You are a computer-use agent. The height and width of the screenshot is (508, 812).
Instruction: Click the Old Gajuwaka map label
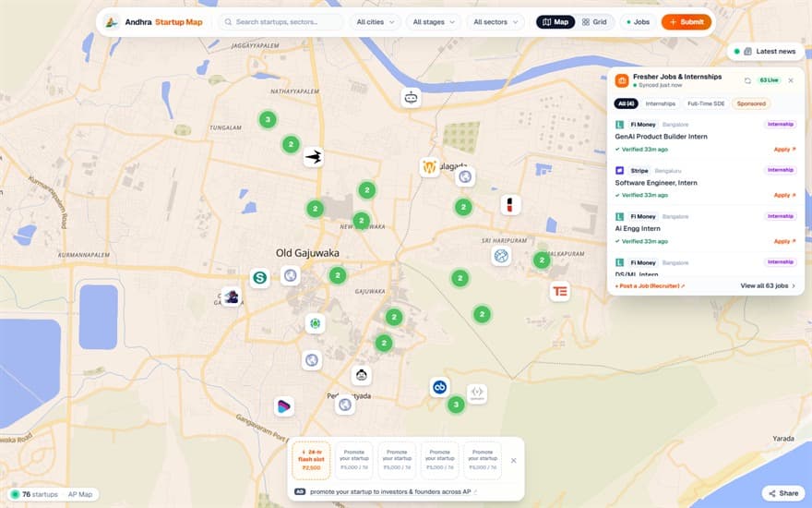(x=307, y=253)
